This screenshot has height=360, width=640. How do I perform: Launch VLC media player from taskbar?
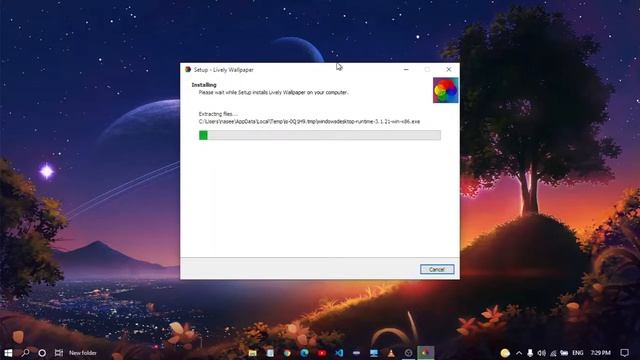[x=391, y=353]
